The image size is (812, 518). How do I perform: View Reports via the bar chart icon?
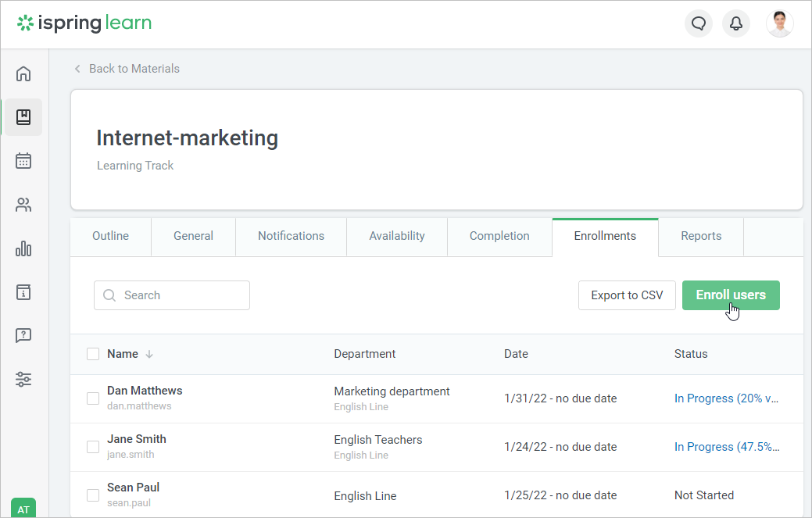pos(23,248)
